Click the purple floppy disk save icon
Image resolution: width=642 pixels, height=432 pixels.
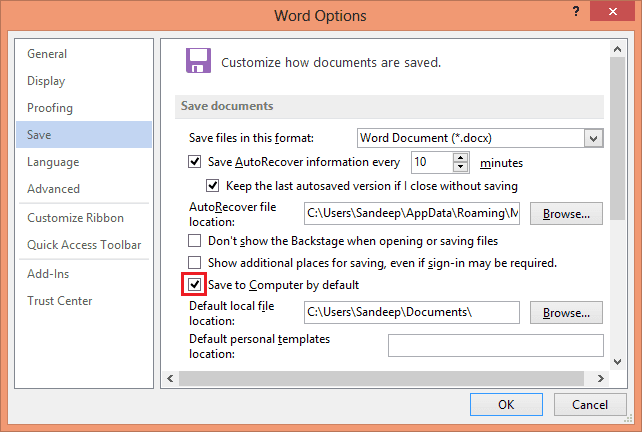coord(199,61)
